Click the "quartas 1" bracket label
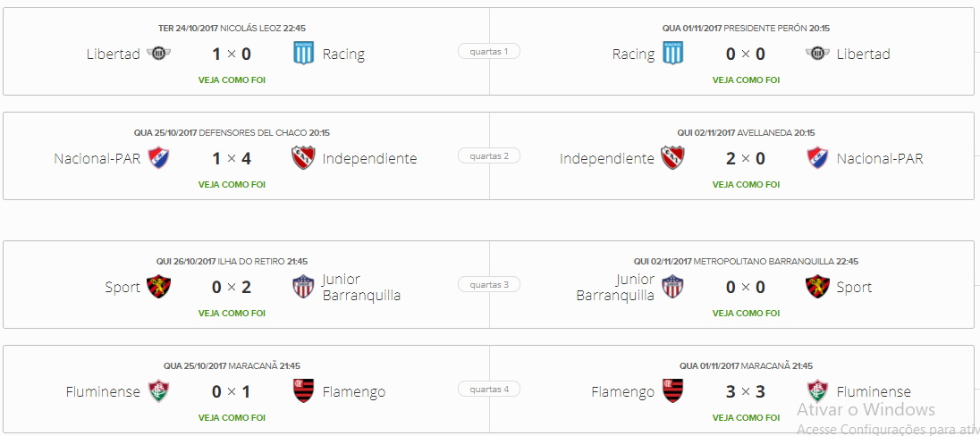The height and width of the screenshot is (436, 980). click(489, 52)
